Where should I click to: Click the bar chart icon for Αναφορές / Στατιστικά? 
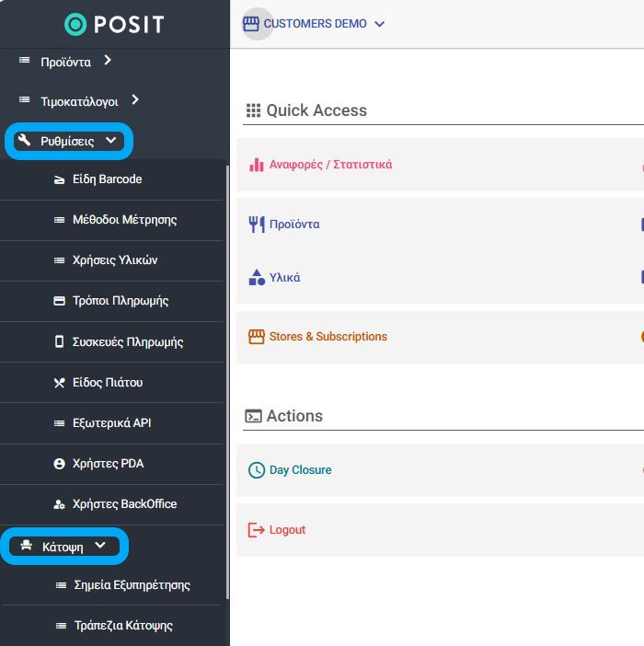257,165
